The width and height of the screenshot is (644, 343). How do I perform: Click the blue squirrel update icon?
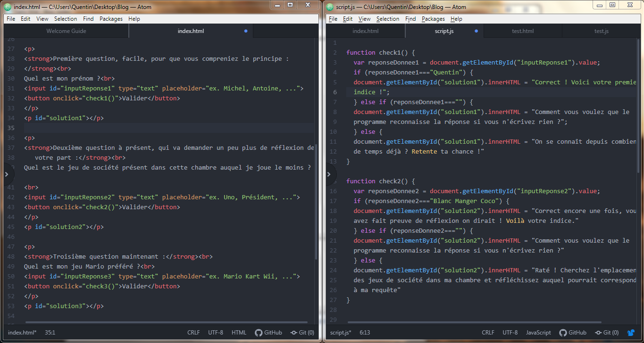click(631, 333)
